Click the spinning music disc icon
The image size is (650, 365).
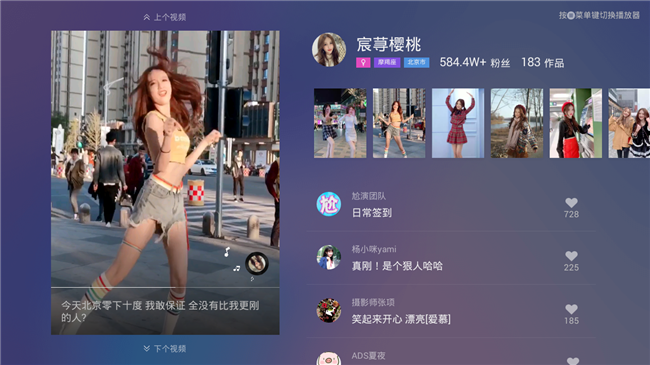tap(257, 263)
